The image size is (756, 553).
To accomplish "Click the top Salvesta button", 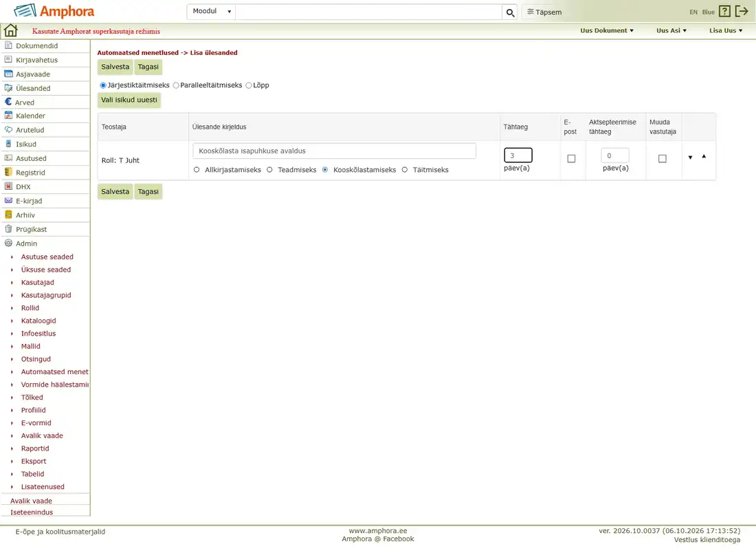I will (115, 67).
